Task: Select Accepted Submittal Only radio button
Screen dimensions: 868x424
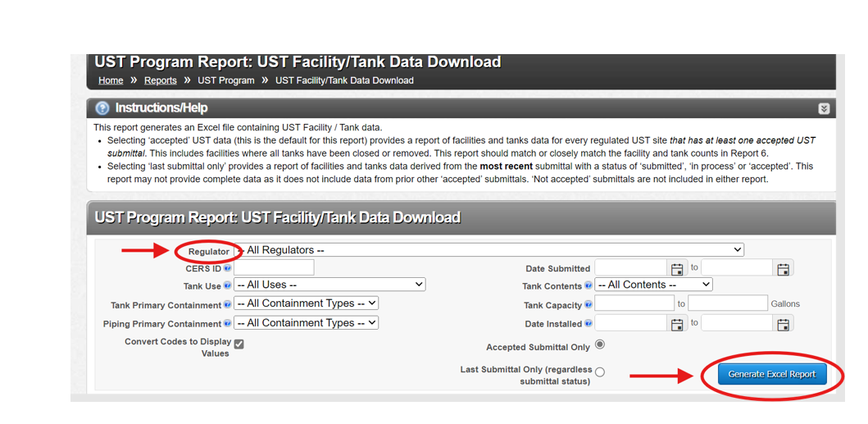Action: click(600, 344)
